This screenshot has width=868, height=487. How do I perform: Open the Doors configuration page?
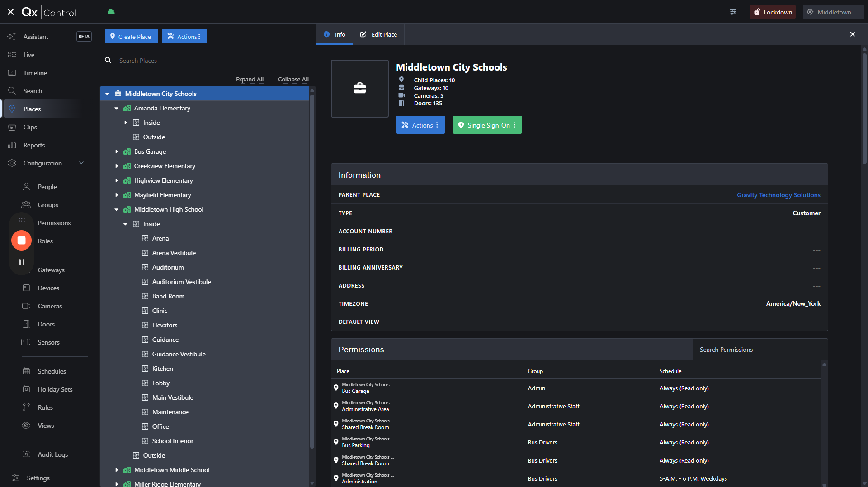click(46, 324)
